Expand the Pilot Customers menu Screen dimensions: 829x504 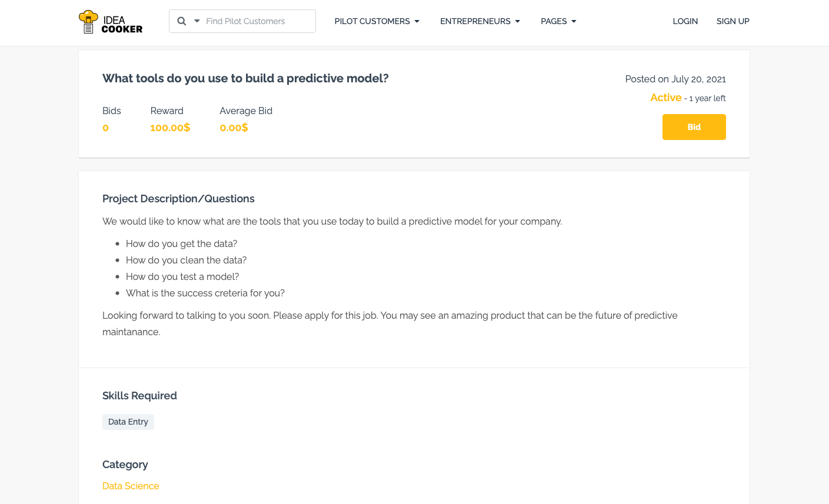pyautogui.click(x=372, y=21)
